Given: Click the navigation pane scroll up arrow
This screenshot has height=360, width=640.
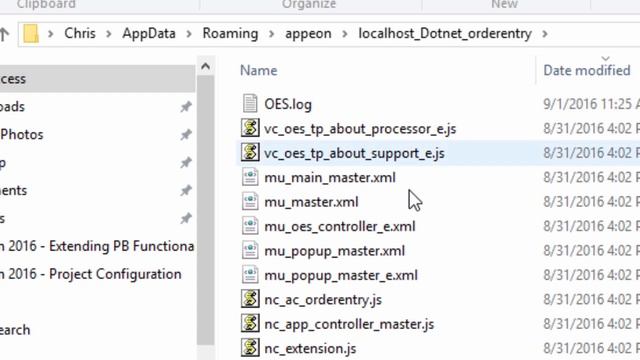Looking at the screenshot, I should [x=206, y=66].
